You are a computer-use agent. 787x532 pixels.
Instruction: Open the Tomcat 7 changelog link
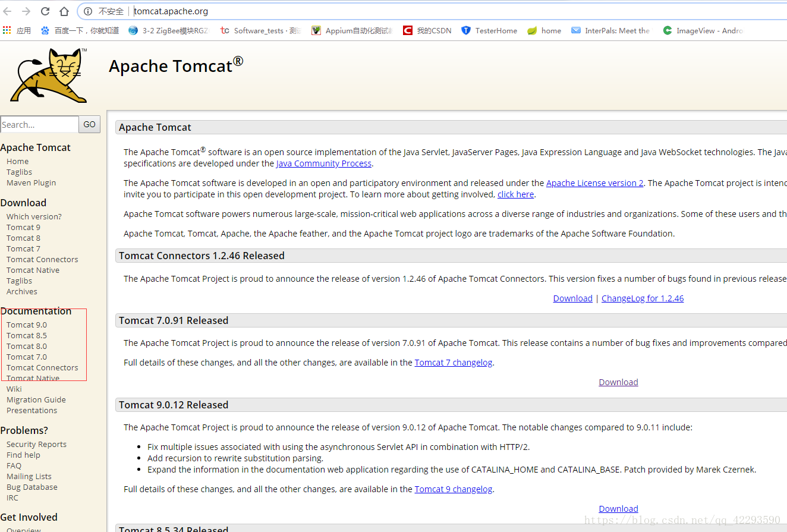pyautogui.click(x=453, y=362)
